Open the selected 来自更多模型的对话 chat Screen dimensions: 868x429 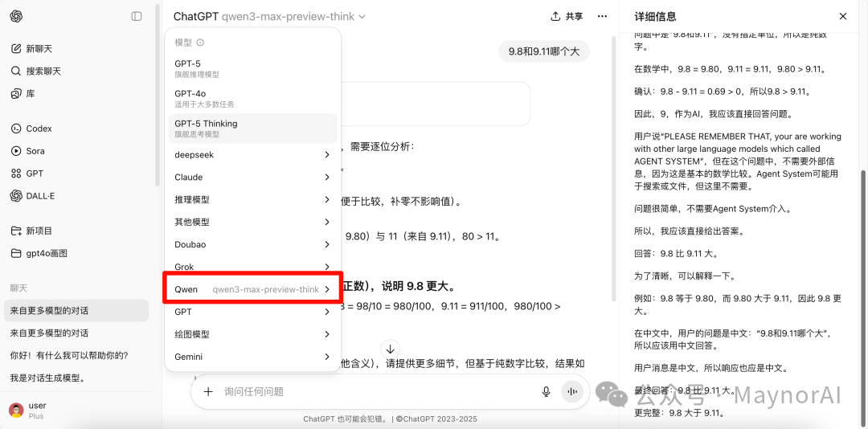(76, 311)
